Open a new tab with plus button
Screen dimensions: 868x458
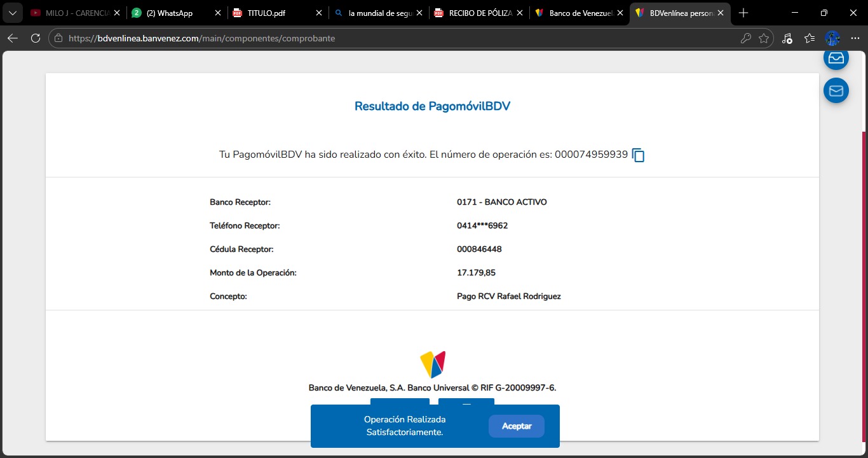[x=743, y=13]
